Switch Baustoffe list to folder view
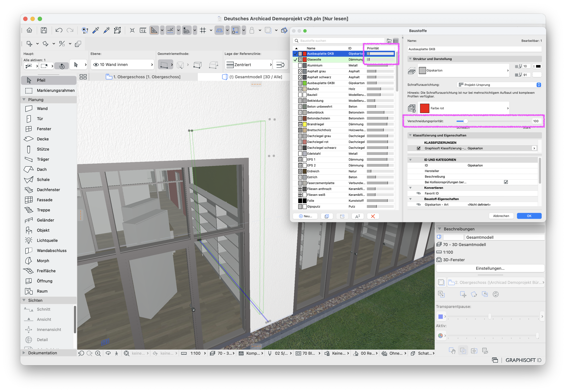This screenshot has width=566, height=392. (389, 41)
